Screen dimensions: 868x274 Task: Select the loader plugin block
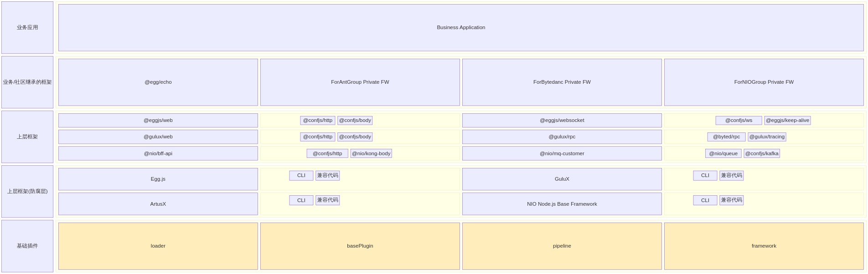point(158,246)
